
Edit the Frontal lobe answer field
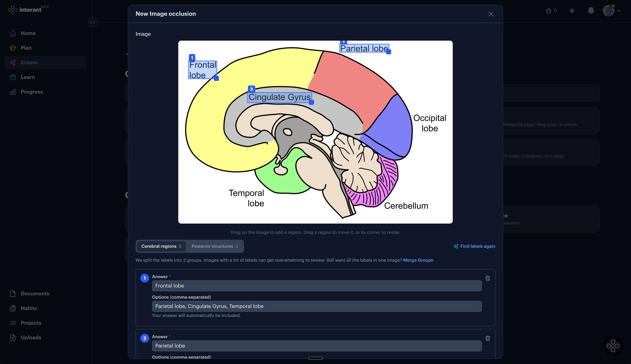tap(317, 286)
